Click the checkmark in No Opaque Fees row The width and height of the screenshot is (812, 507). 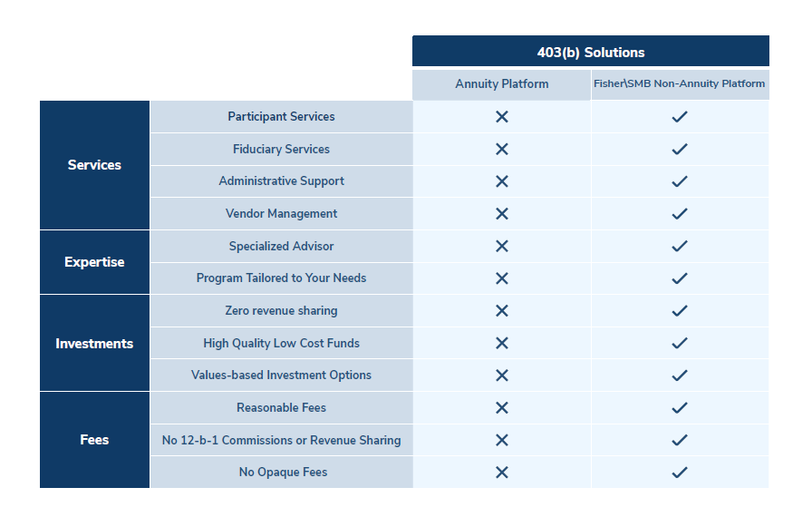point(680,473)
